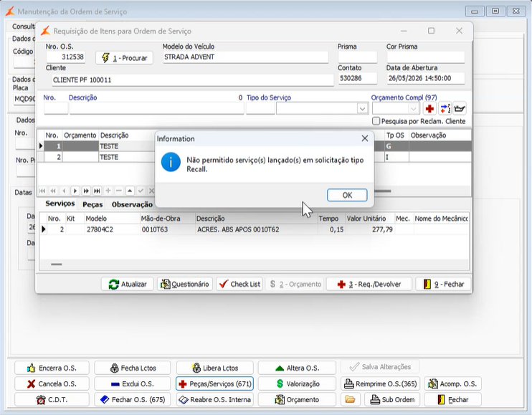Click Libera Lctos open-lock button
This screenshot has width=532, height=415.
[215, 368]
